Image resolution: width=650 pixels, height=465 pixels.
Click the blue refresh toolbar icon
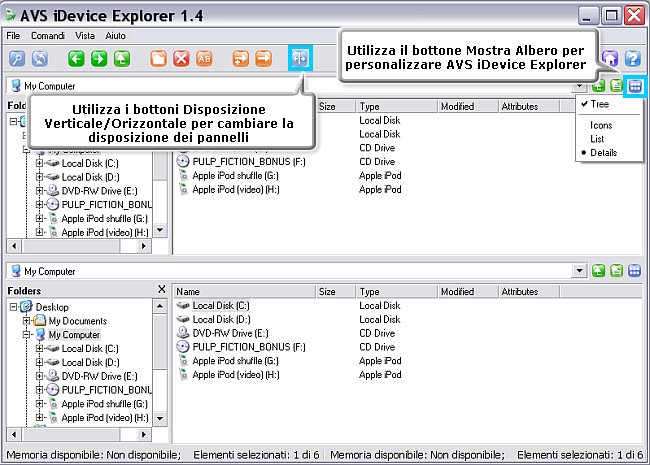[x=40, y=58]
